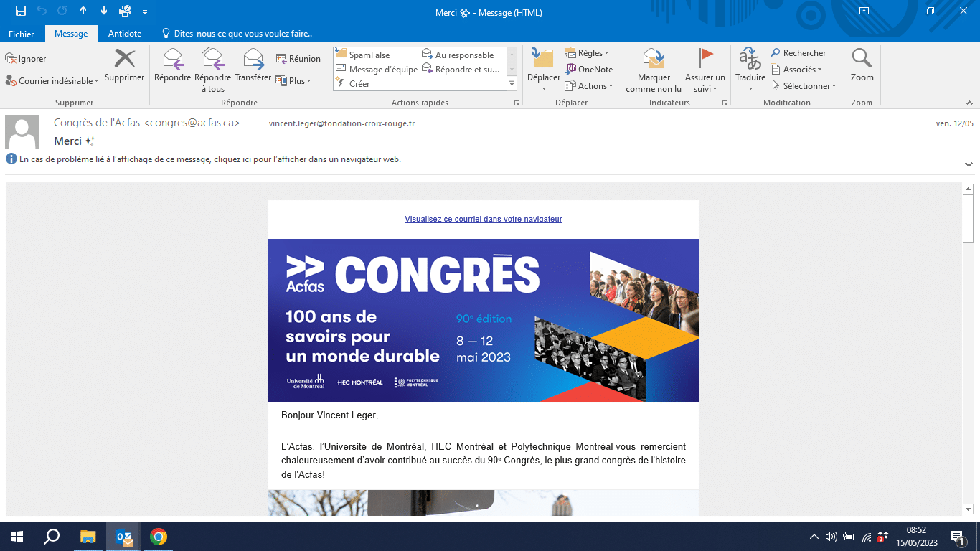
Task: Click the sender avatar picture
Action: (22, 132)
